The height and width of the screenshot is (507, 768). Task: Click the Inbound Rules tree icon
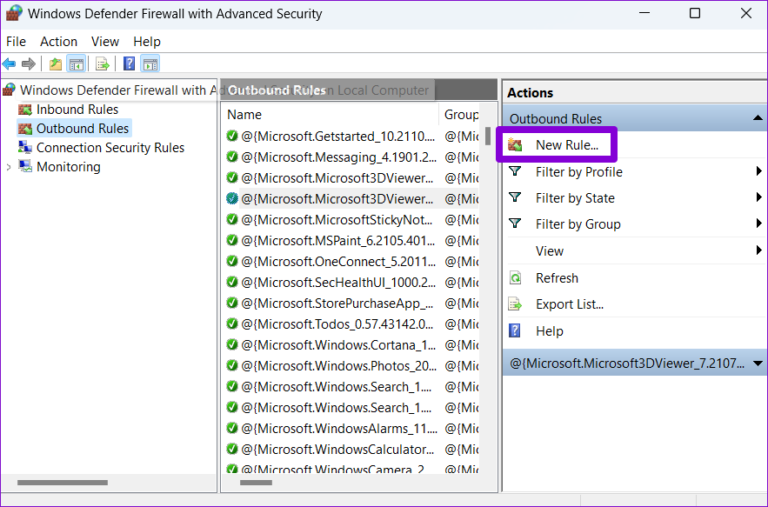click(25, 109)
